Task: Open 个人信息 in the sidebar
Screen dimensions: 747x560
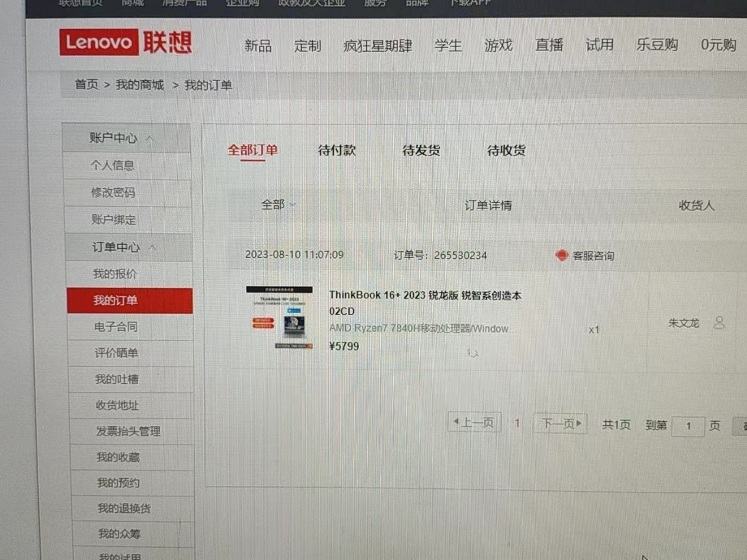Action: click(112, 165)
